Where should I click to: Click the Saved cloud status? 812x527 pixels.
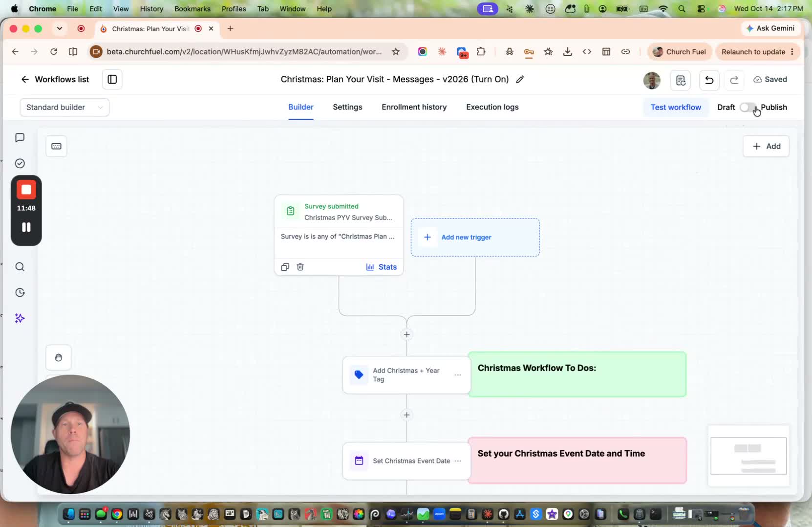point(770,79)
